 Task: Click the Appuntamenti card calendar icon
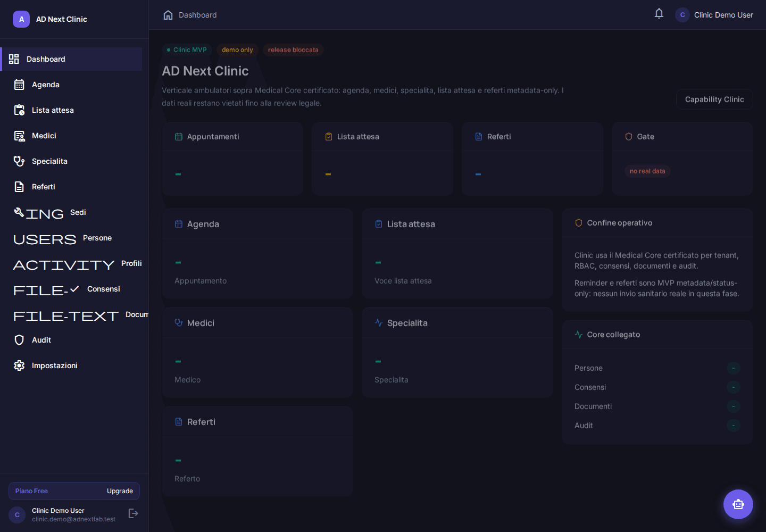tap(179, 137)
